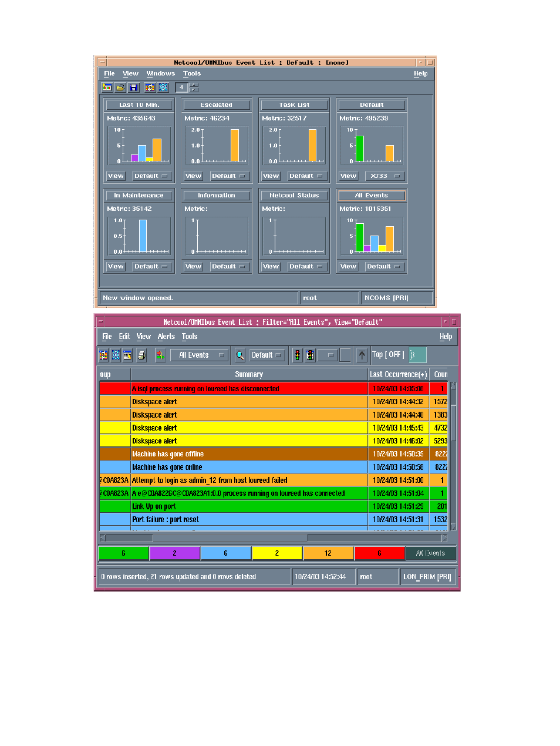Select row 'Link Up on port'
Screen dimensions: 560x746
click(274, 506)
